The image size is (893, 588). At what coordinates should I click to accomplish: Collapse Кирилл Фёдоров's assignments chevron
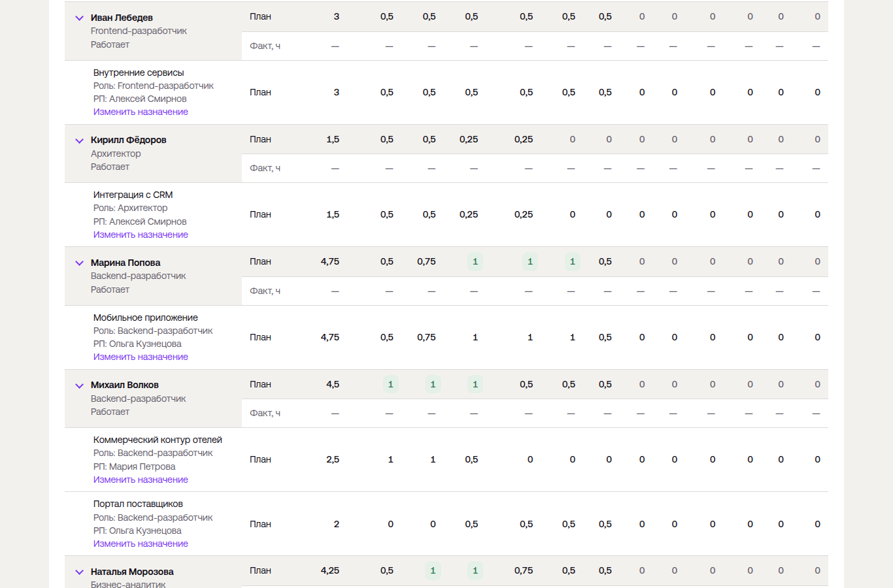coord(79,140)
